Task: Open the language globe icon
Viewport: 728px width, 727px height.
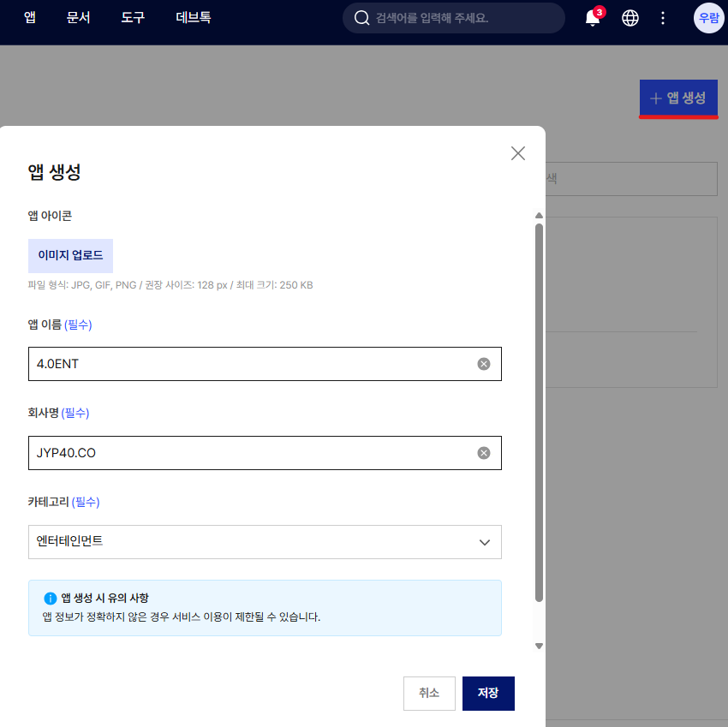Action: 630,18
